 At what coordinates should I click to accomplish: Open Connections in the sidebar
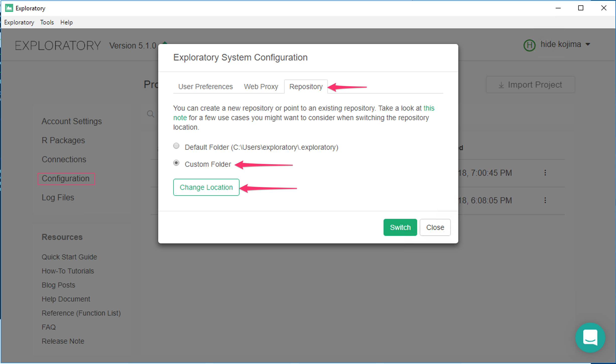pyautogui.click(x=64, y=159)
